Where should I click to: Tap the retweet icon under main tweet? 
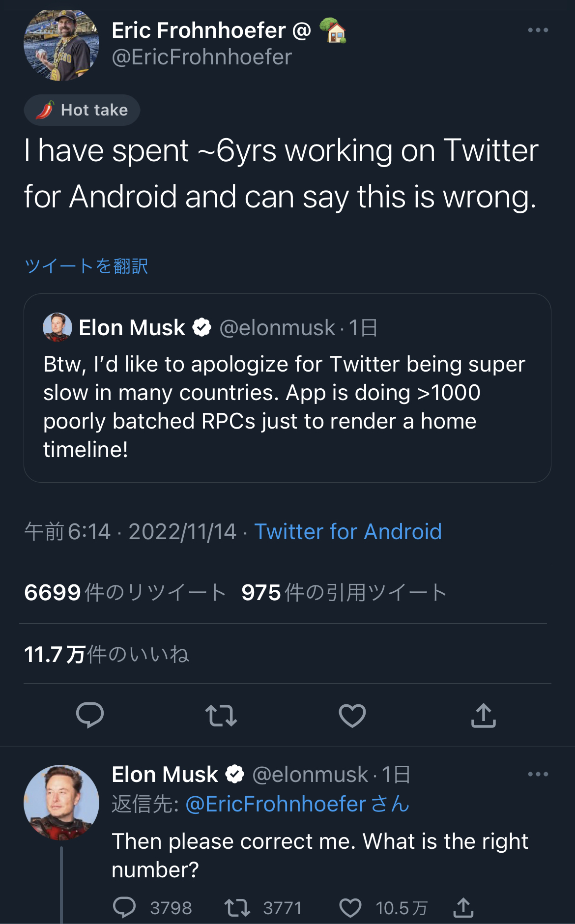(x=221, y=716)
